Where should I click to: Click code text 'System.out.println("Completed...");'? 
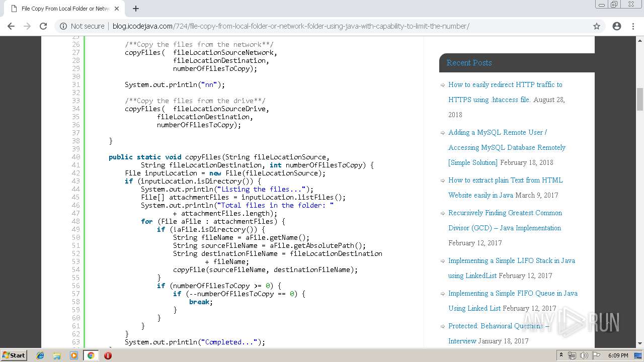click(195, 342)
